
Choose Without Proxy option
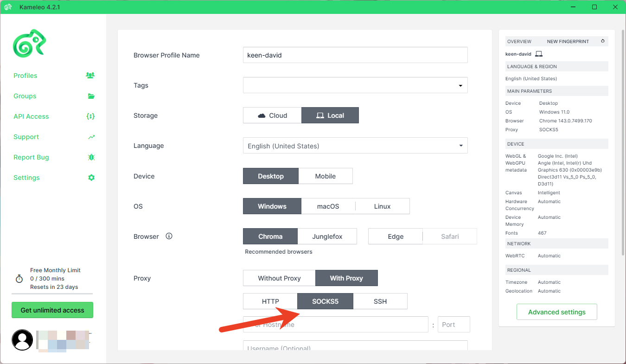[279, 278]
